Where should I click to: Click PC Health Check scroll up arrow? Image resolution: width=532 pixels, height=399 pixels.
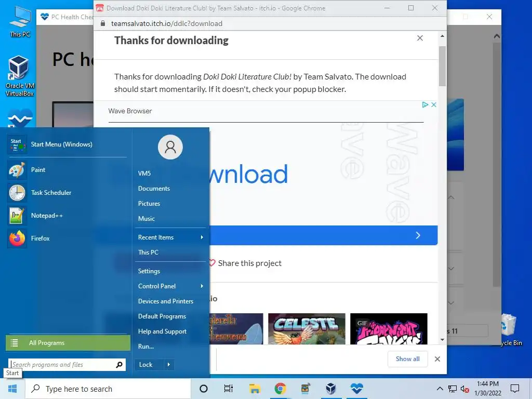pyautogui.click(x=497, y=36)
